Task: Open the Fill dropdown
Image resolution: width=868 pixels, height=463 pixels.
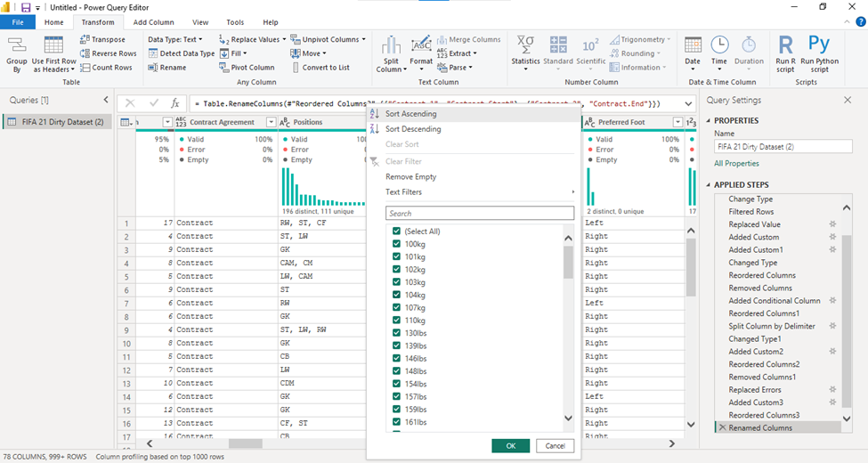Action: pos(245,53)
